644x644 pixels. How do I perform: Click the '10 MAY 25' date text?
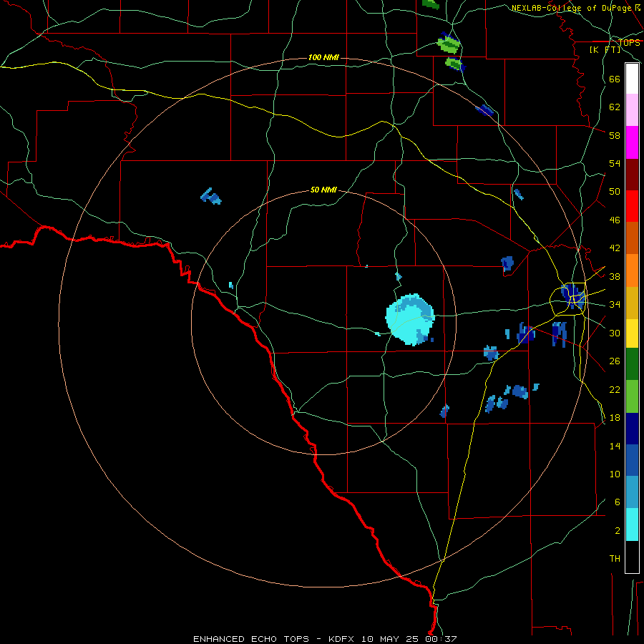[x=390, y=639]
